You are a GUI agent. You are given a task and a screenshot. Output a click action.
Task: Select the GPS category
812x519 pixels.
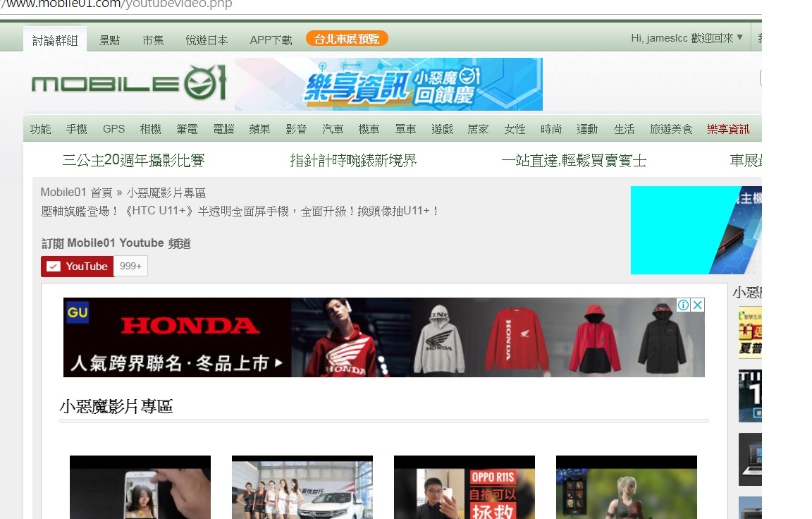(x=114, y=129)
